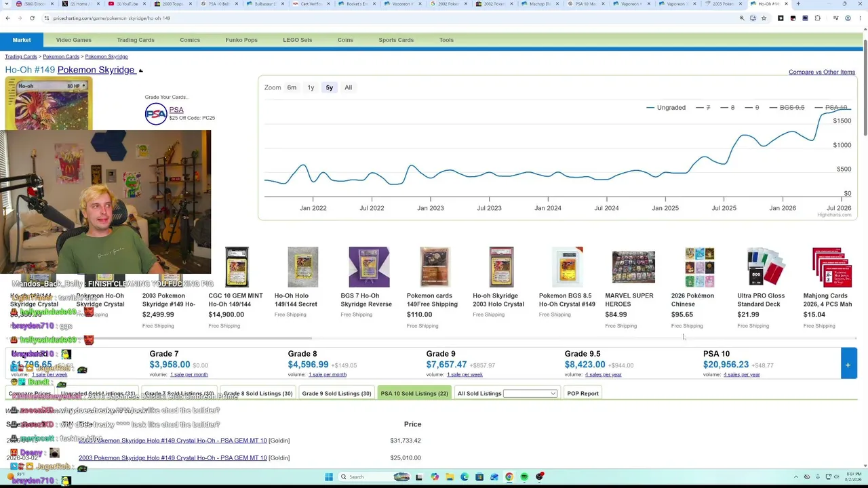Screen dimensions: 868x488
Task: Open the Funko Pops menu
Action: point(241,40)
